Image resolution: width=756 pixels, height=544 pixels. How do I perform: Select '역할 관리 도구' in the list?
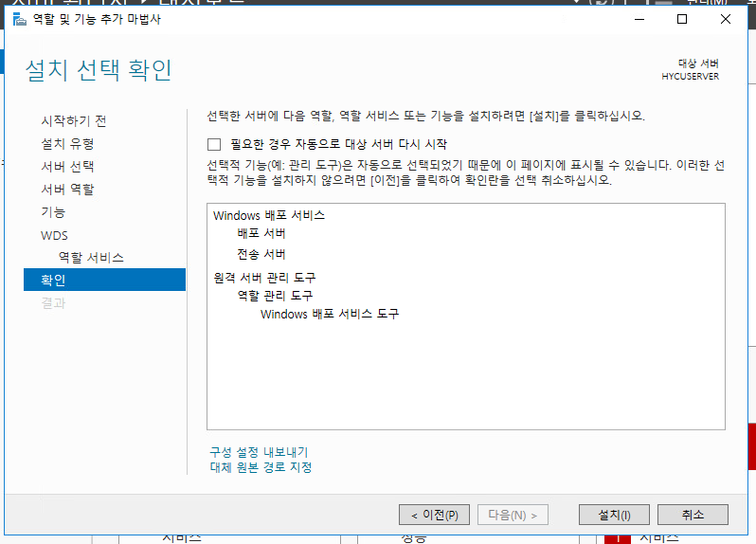tap(275, 295)
